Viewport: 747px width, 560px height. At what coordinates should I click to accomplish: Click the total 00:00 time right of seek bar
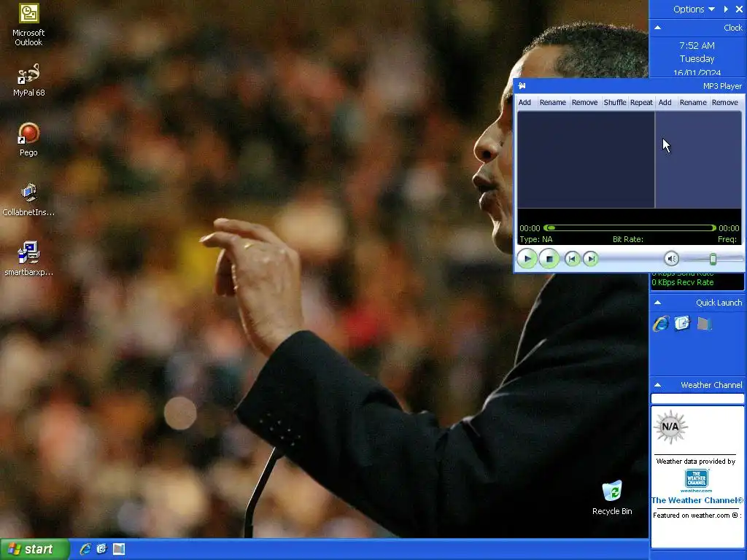point(729,228)
